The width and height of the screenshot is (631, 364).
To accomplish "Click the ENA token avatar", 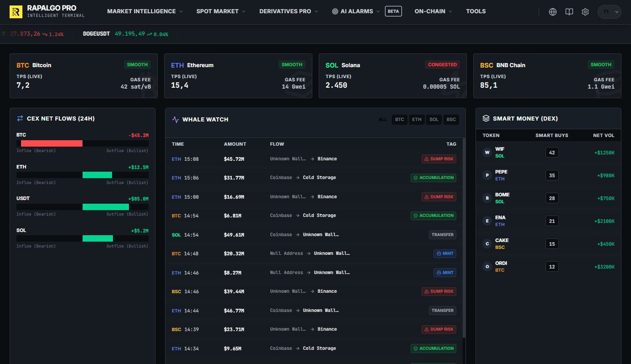I will pyautogui.click(x=487, y=221).
